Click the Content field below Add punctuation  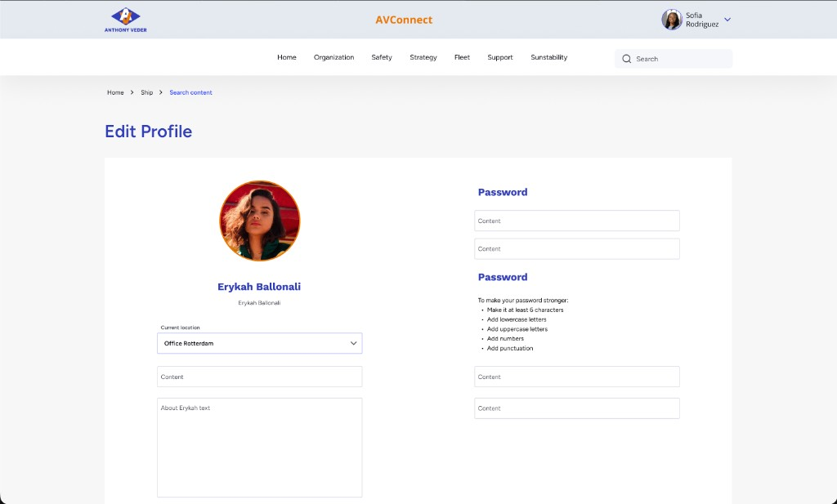click(x=577, y=377)
